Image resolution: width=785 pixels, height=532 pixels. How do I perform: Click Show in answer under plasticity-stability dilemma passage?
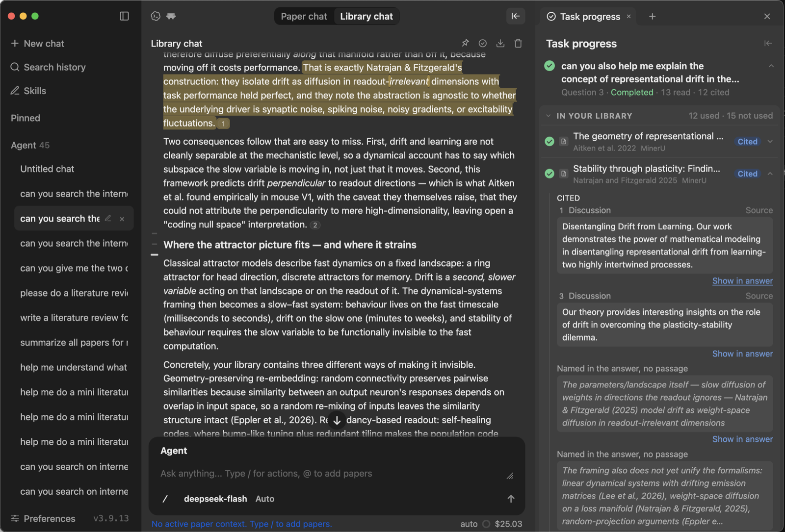pyautogui.click(x=742, y=354)
